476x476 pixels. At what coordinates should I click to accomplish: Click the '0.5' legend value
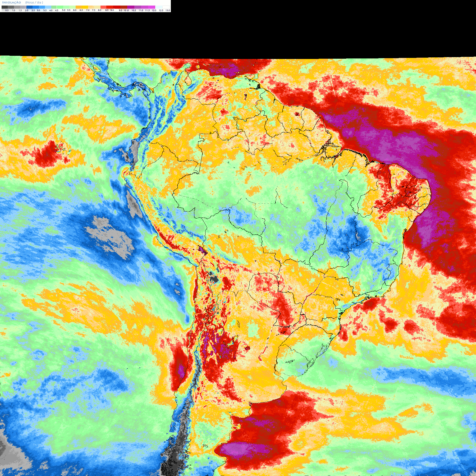coord(7,10)
